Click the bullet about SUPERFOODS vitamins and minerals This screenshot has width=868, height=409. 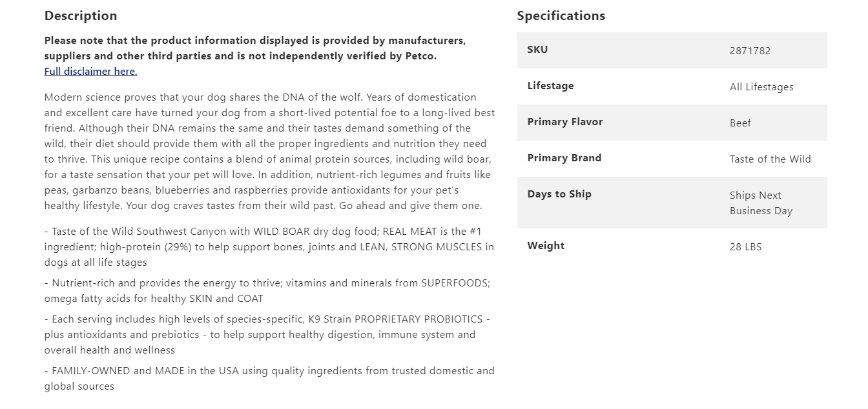coord(269,290)
